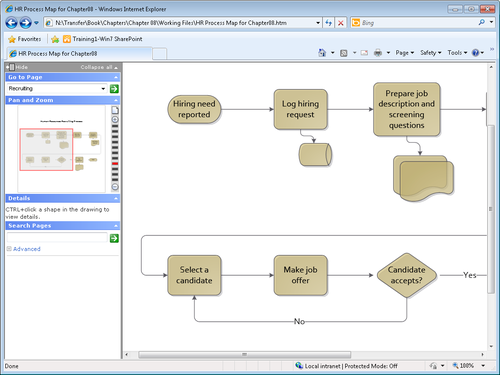Screen dimensions: 500x375
Task: Collapse the Go to Page section
Action: (116, 77)
